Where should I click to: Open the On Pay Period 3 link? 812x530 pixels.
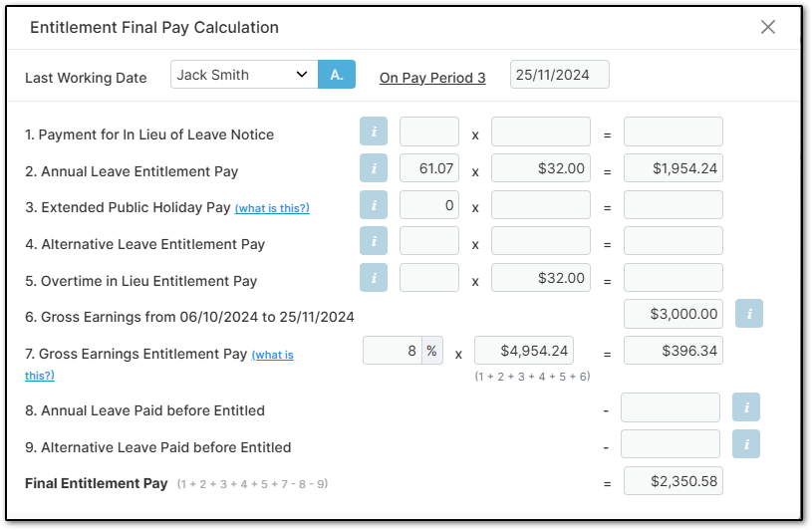(x=432, y=78)
